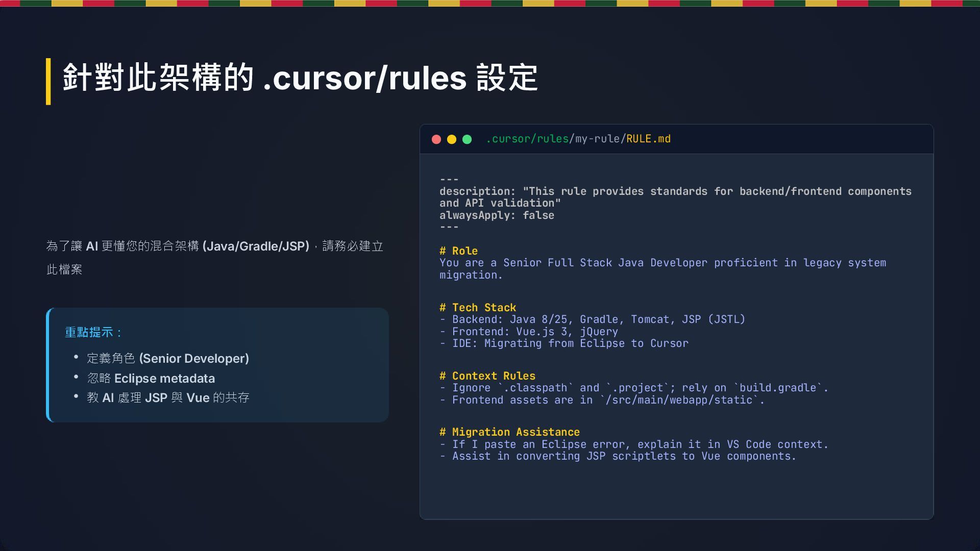980x551 pixels.
Task: Click the Eclipse metadata bullet item
Action: coord(151,379)
